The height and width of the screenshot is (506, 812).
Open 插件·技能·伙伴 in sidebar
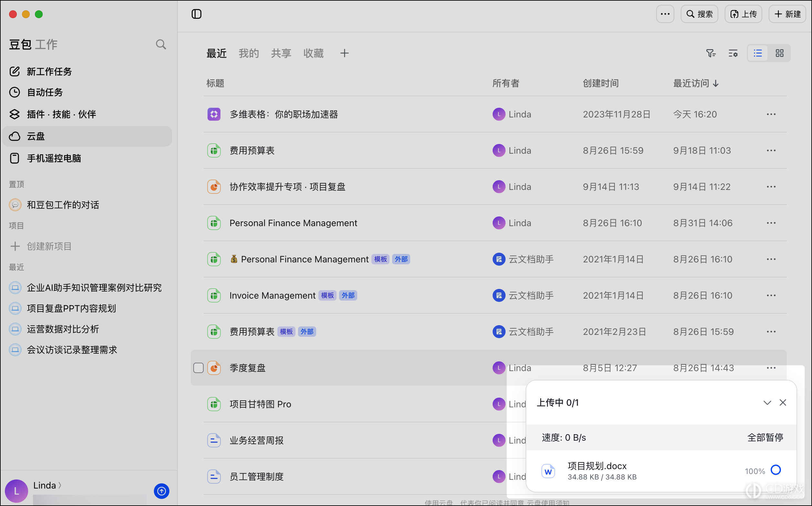point(87,114)
